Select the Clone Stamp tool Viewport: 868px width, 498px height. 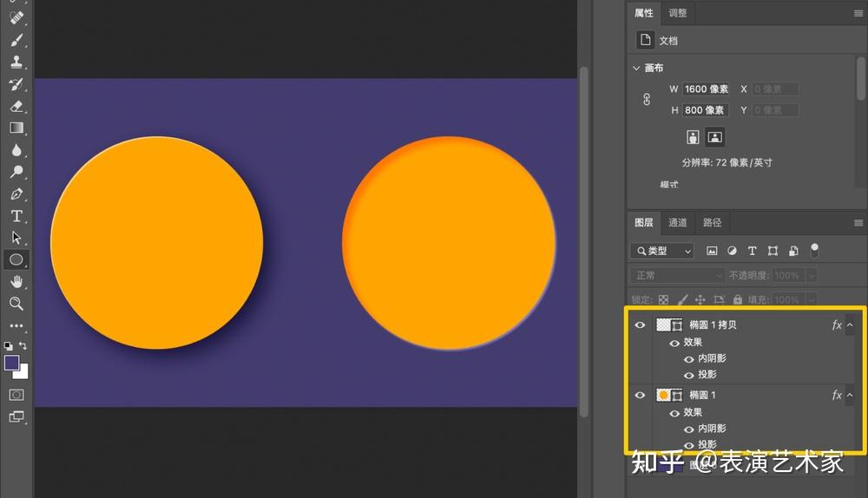pos(16,62)
